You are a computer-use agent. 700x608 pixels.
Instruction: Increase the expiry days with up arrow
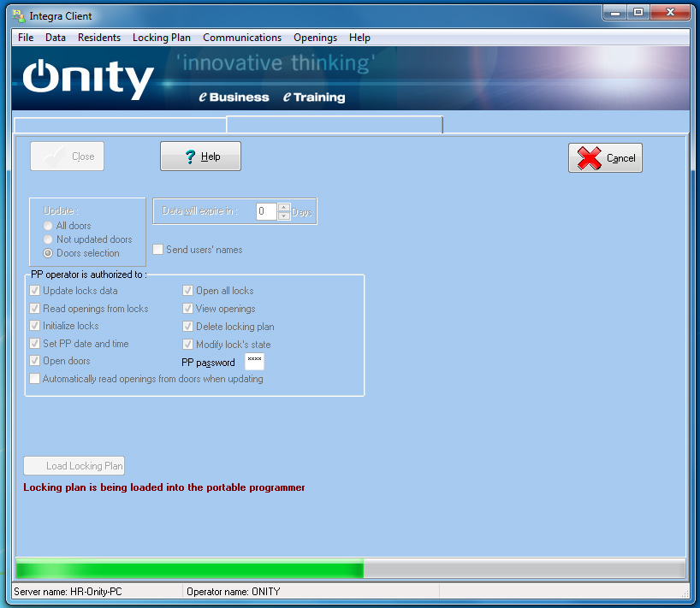(x=284, y=207)
